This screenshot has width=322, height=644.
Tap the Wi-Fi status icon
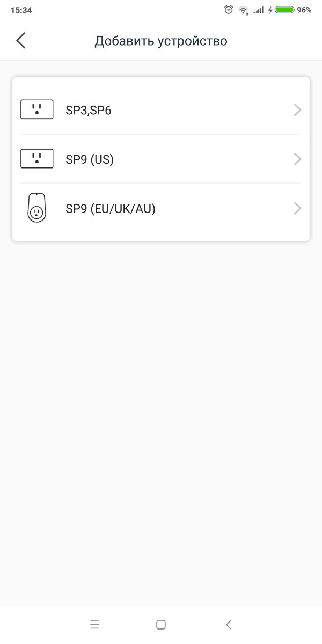[244, 10]
